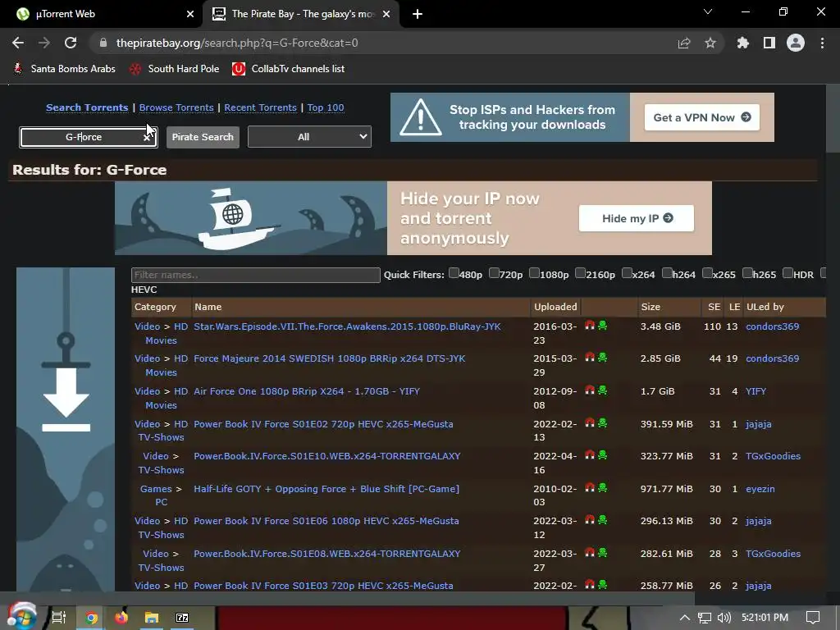This screenshot has height=630, width=840.
Task: Open the tab search chevron in title bar
Action: point(708,11)
